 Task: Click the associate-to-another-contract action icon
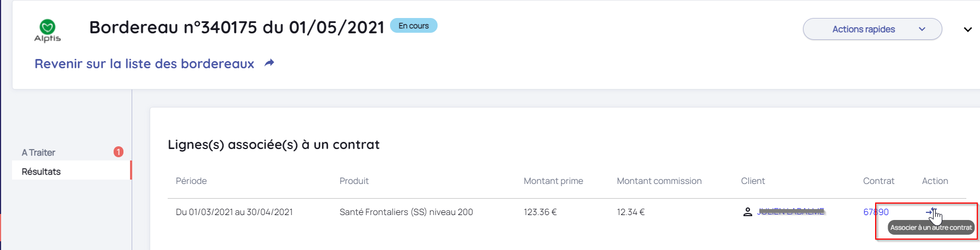[x=930, y=212]
